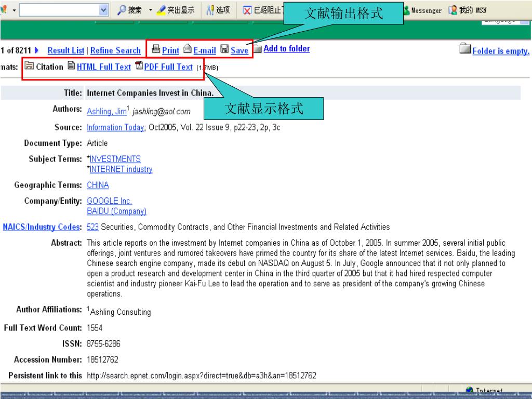Click the Document Type value Article
This screenshot has width=532, height=399.
coord(97,143)
